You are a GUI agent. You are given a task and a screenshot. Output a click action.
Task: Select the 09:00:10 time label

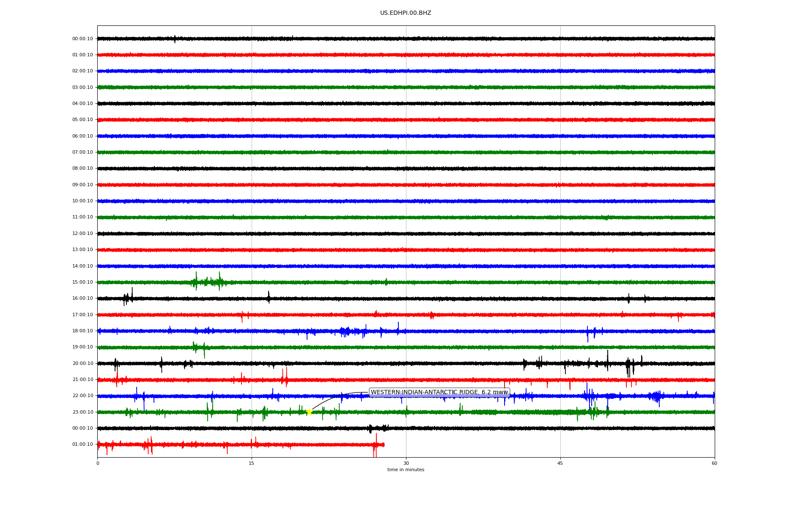pos(82,185)
